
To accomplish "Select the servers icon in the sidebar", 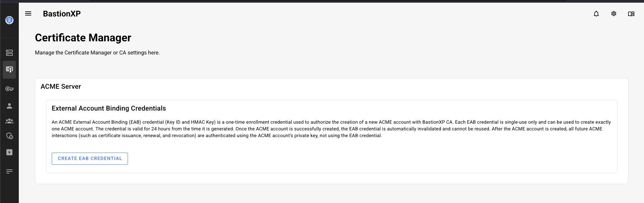I will [x=9, y=52].
